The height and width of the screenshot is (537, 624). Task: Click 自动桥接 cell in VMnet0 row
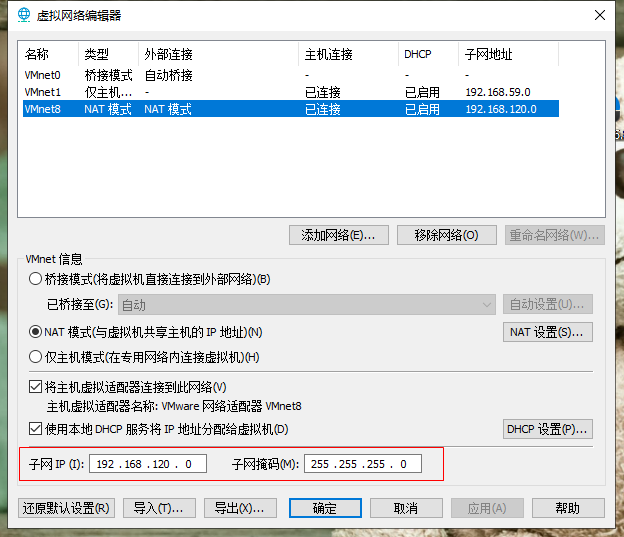pyautogui.click(x=168, y=75)
